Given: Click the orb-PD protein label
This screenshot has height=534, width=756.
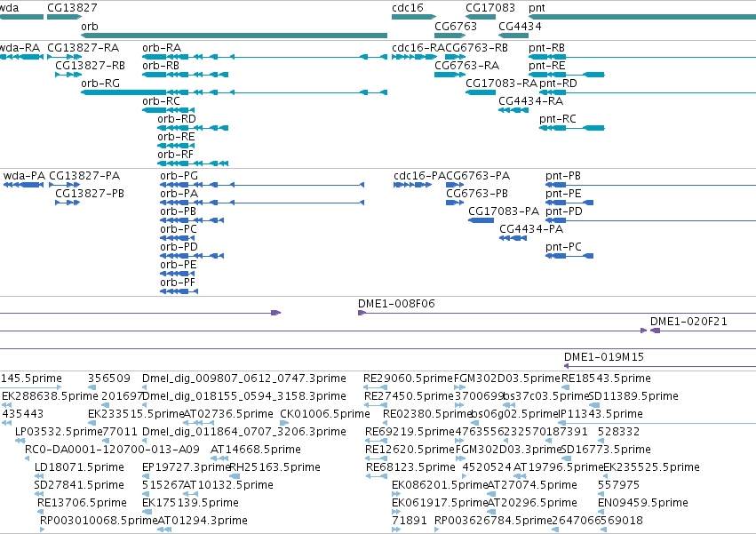Looking at the screenshot, I should click(179, 247).
